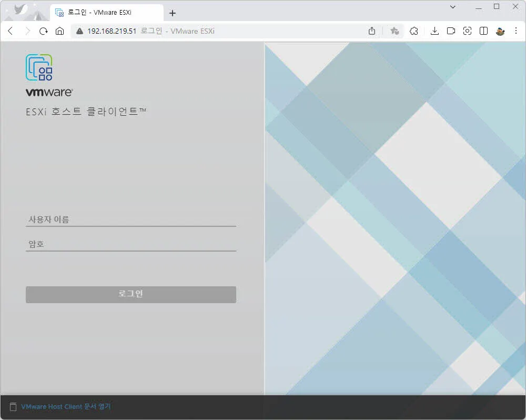
Task: Click the not-secure warning icon
Action: 79,31
